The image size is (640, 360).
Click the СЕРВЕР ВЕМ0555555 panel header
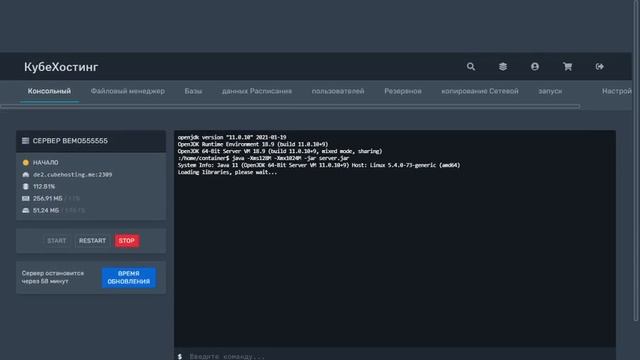click(x=91, y=141)
